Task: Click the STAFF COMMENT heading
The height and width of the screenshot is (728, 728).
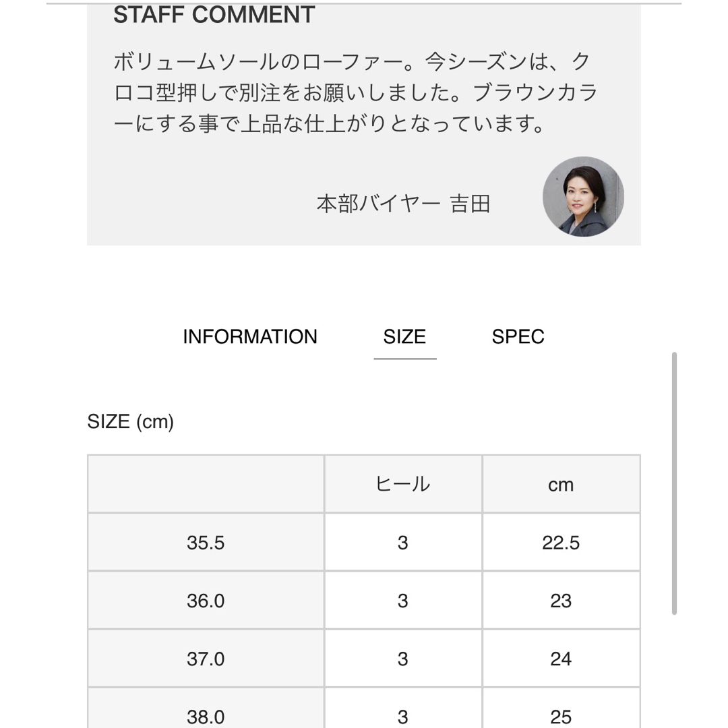Action: tap(214, 15)
